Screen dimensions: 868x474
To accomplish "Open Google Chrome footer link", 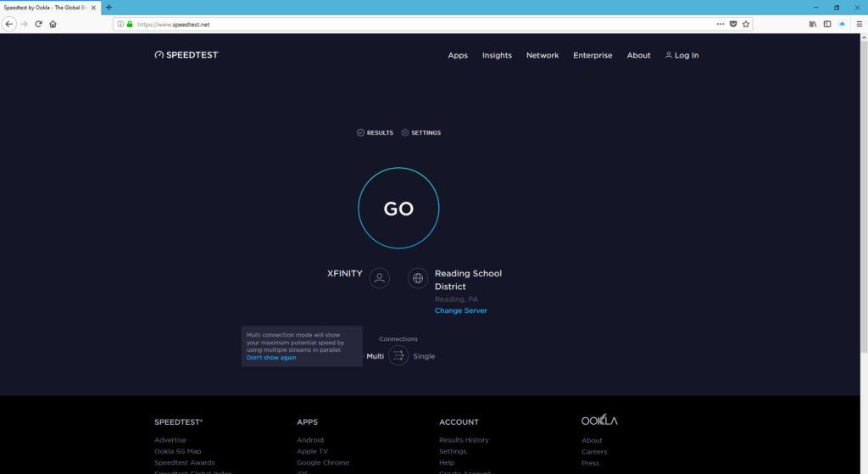I will [x=323, y=462].
